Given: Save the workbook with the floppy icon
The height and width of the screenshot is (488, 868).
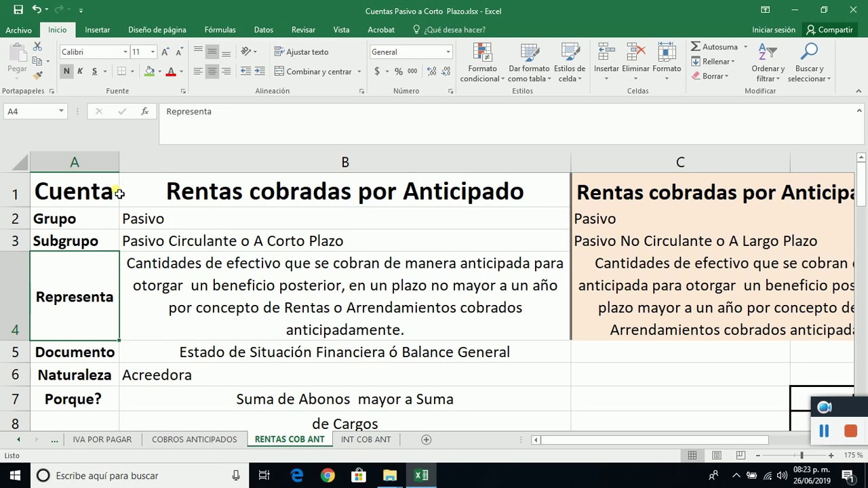Looking at the screenshot, I should [x=18, y=10].
